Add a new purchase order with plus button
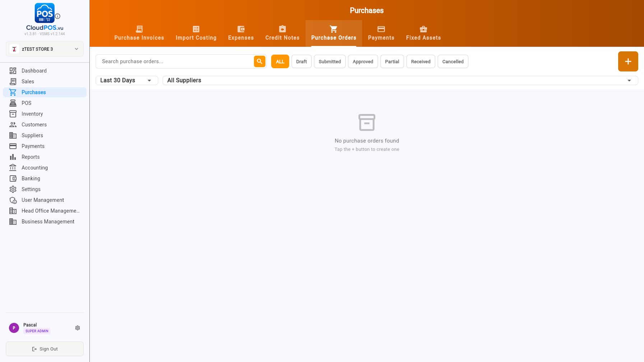 pos(628,61)
